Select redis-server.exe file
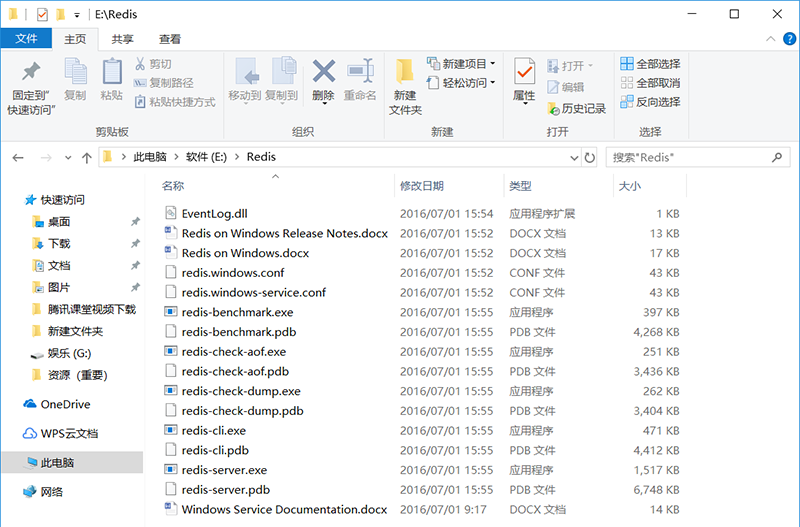This screenshot has width=800, height=527. pos(224,470)
